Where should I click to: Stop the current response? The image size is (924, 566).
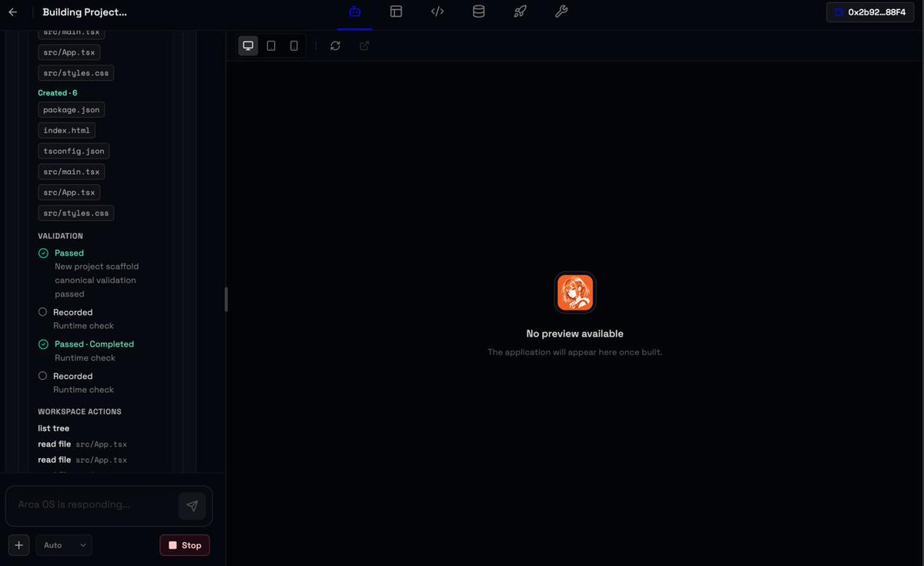click(185, 545)
